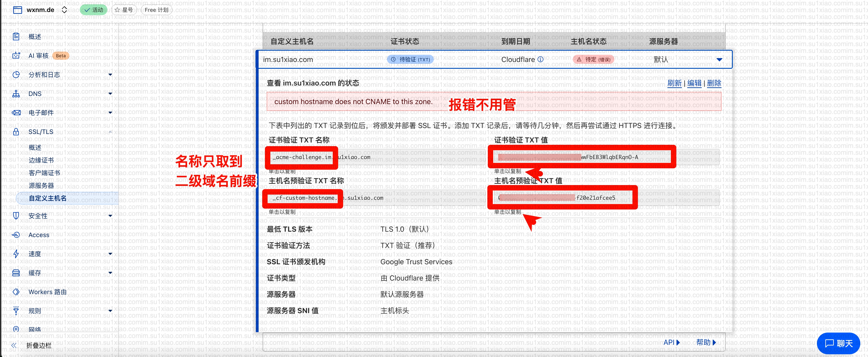Open the wxnm.de domain switcher

point(64,10)
